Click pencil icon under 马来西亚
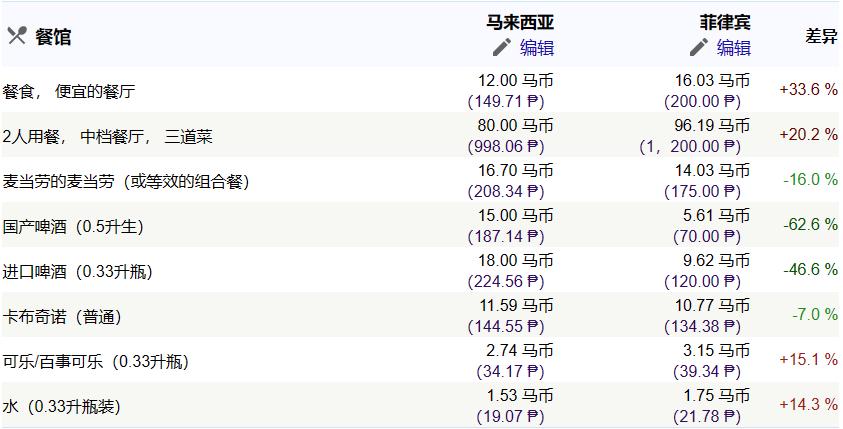This screenshot has width=843, height=429. tap(502, 47)
